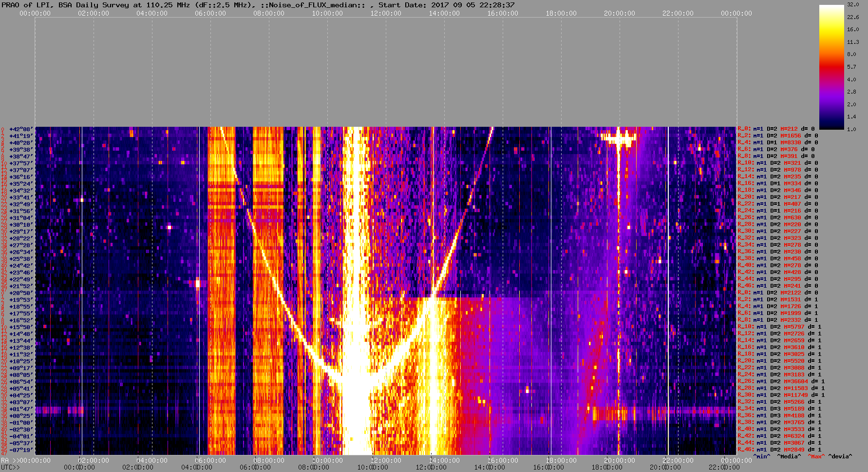Click declination label '+26°34''
868x472 pixels.
pyautogui.click(x=21, y=252)
